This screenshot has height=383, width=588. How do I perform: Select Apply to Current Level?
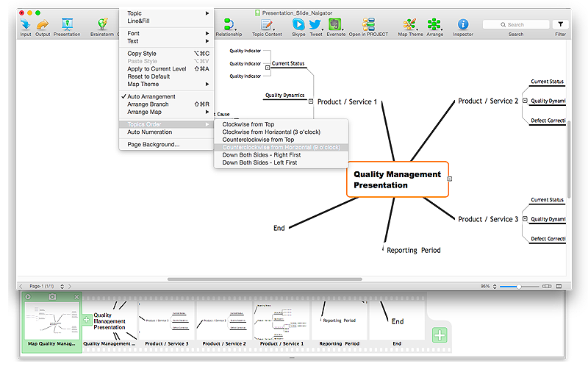(167, 68)
